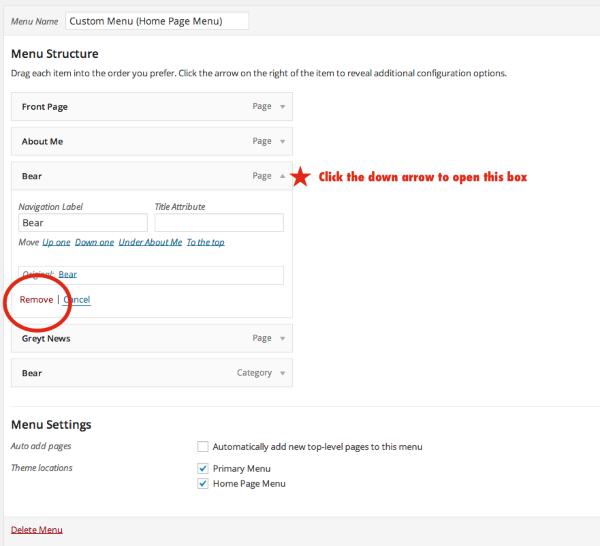Click the Remove link for Bear
The height and width of the screenshot is (546, 600).
(x=36, y=300)
